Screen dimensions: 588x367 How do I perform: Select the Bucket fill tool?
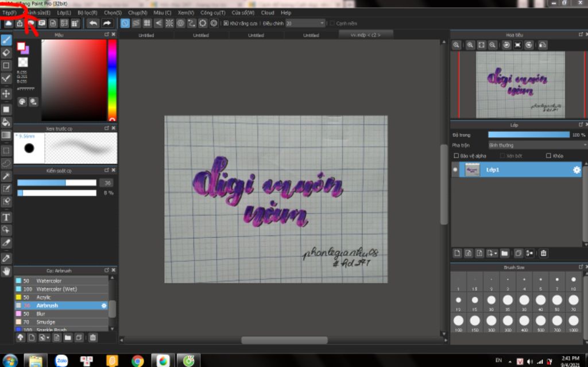coord(6,122)
